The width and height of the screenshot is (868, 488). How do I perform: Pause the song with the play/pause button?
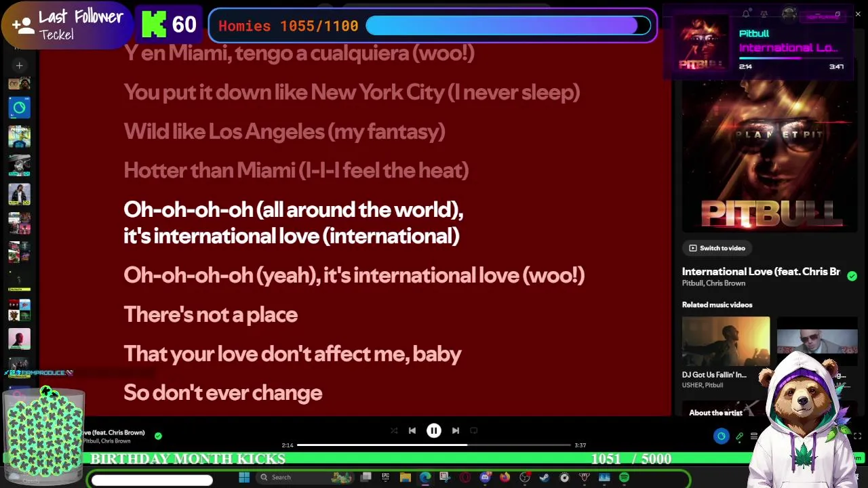click(x=434, y=430)
